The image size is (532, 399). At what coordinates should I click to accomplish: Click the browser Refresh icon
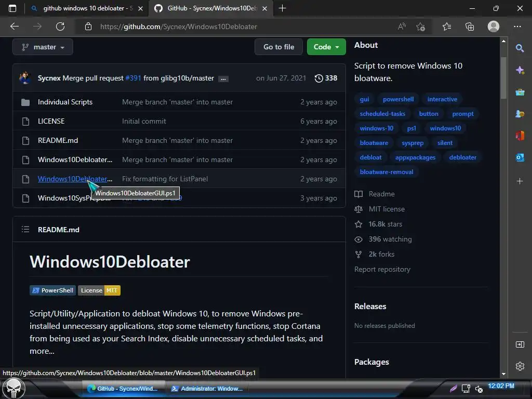point(60,26)
